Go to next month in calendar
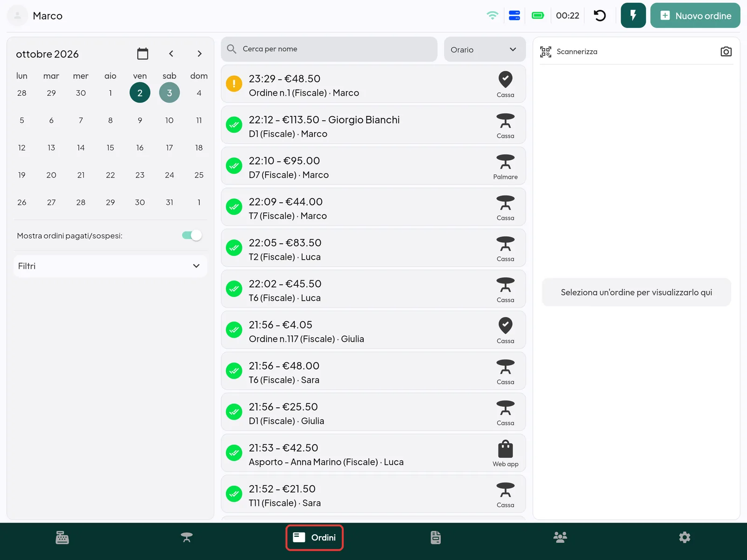 (199, 54)
